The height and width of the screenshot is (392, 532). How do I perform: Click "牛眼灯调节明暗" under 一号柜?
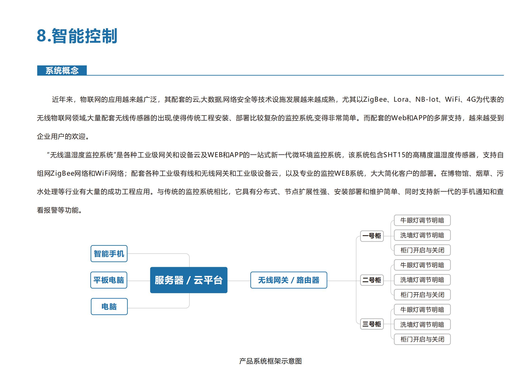[x=422, y=220]
